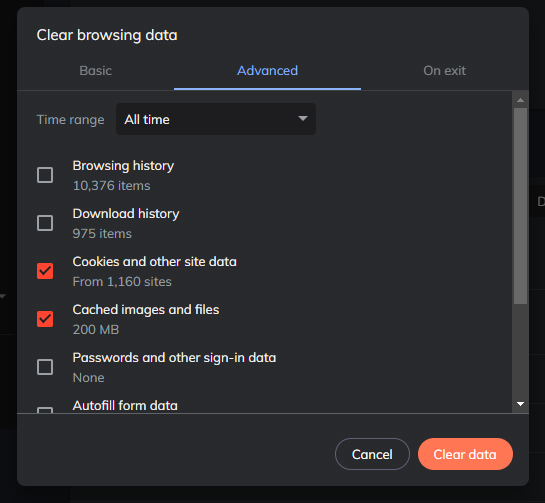Open the All time range selector
Viewport: 545px width, 503px height.
(x=216, y=119)
